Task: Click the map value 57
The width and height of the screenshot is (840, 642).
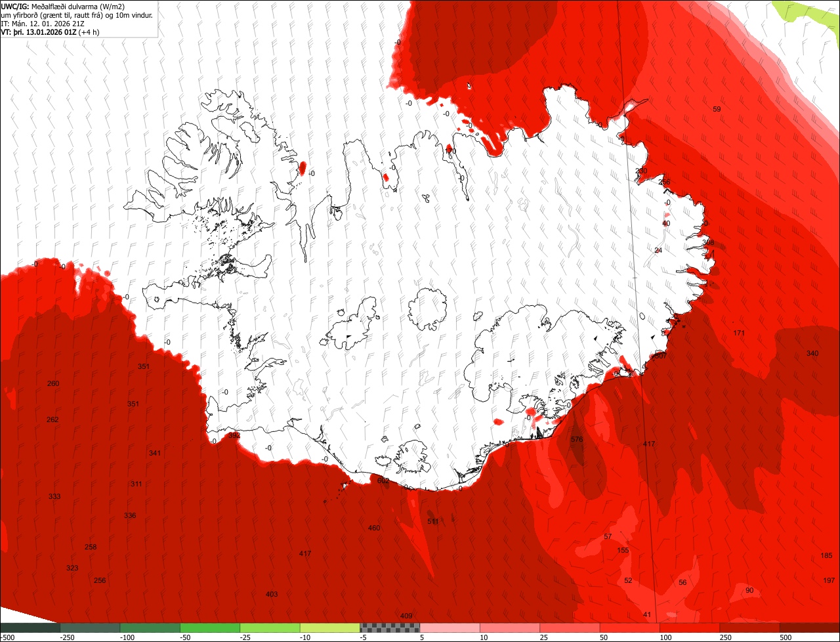Action: [x=608, y=537]
